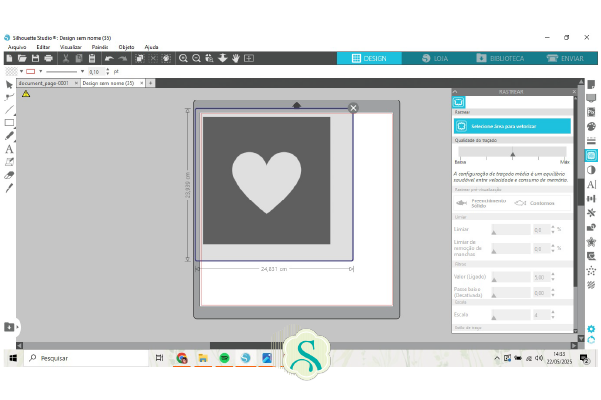Click the Fit to Page icon
This screenshot has height=400, width=601.
pyautogui.click(x=249, y=58)
